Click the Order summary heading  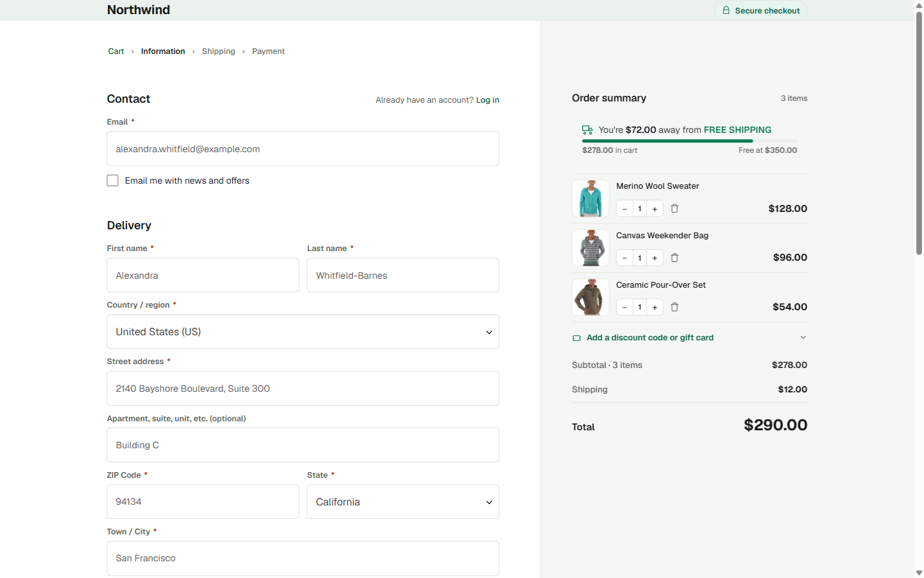point(609,98)
